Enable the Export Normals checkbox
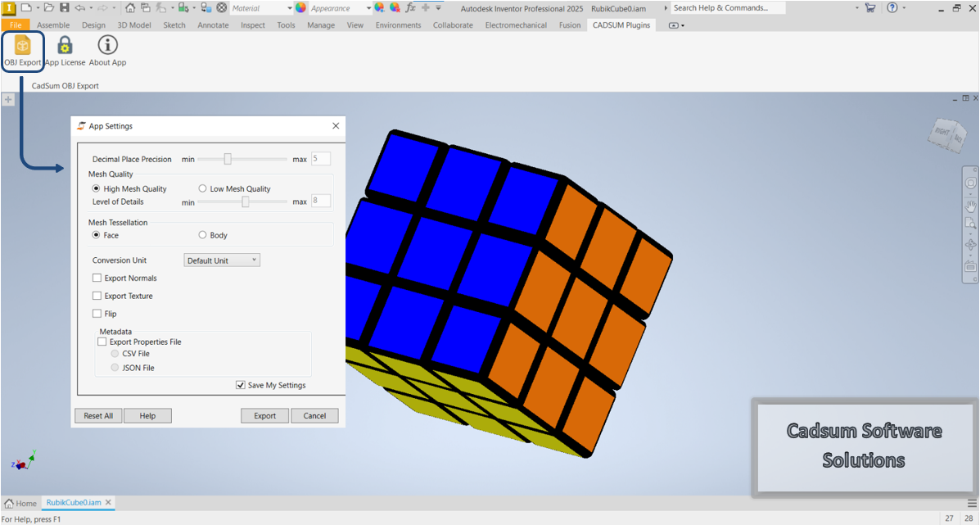The height and width of the screenshot is (525, 980). click(97, 278)
